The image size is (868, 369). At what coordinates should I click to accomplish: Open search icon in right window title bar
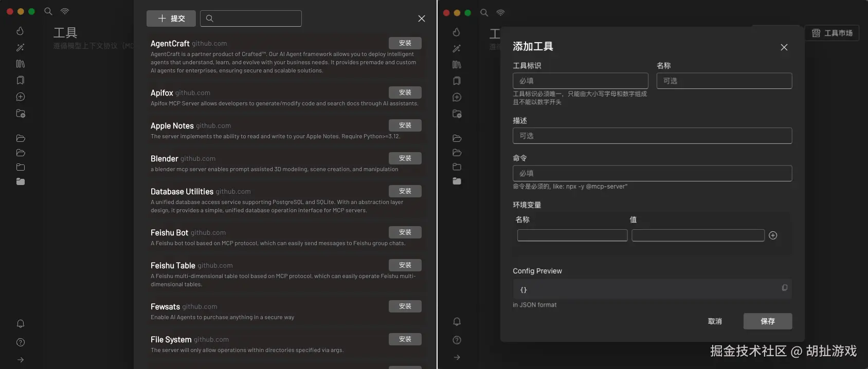tap(484, 12)
